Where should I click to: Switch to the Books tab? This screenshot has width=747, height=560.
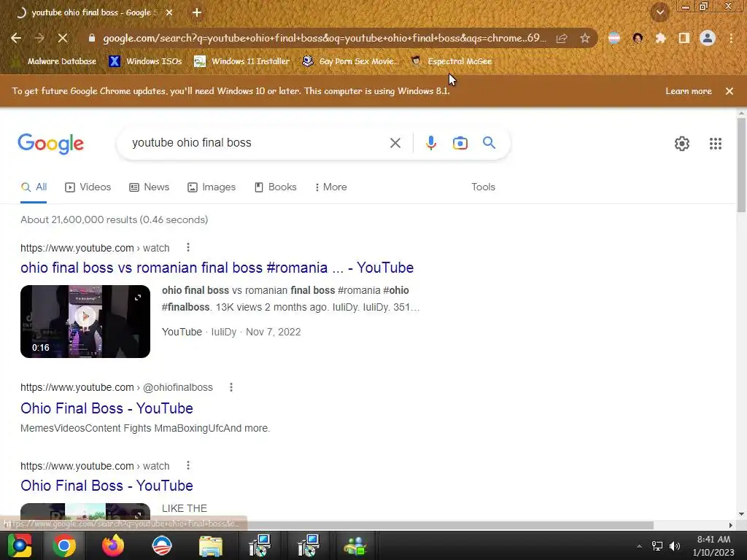(x=276, y=187)
